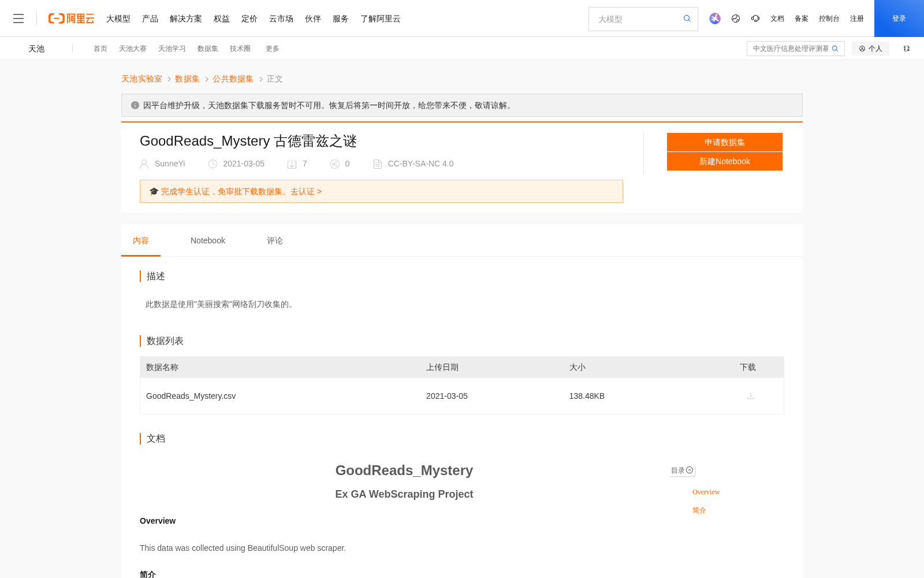This screenshot has width=924, height=578.
Task: Click the 138.48KB size cell
Action: coord(587,396)
